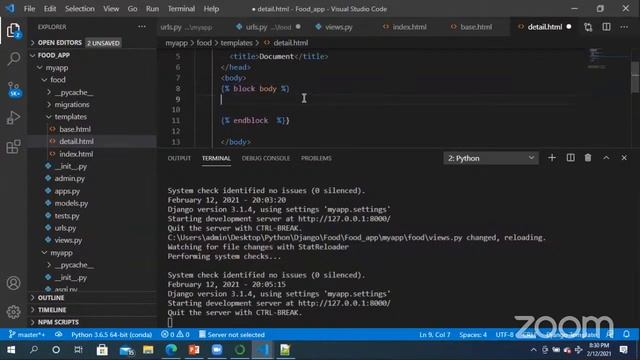
Task: Open Microsoft Edge from taskbar
Action: (171, 350)
